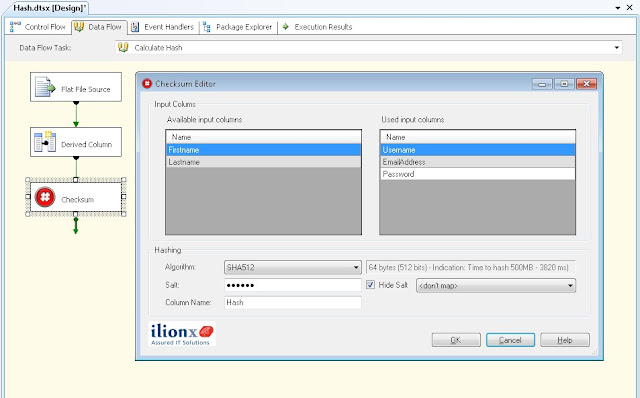
Task: Open the Package Explorer tab
Action: click(x=238, y=27)
